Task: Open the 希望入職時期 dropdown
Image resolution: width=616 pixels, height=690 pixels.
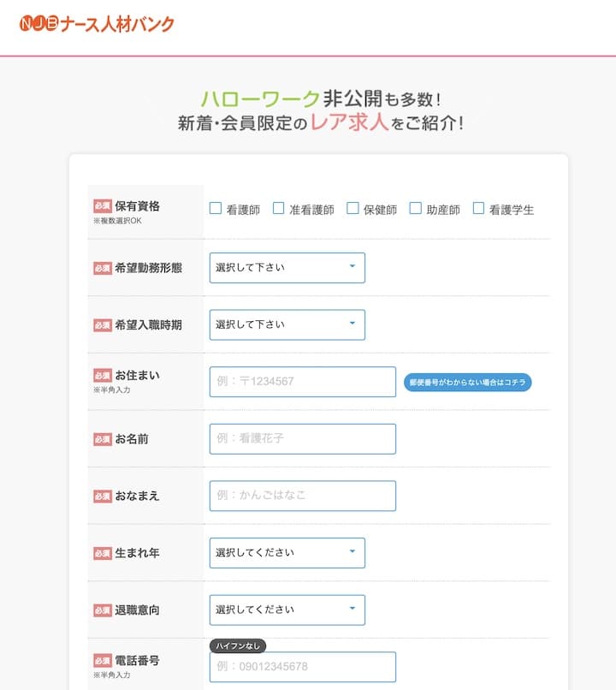Action: tap(287, 324)
